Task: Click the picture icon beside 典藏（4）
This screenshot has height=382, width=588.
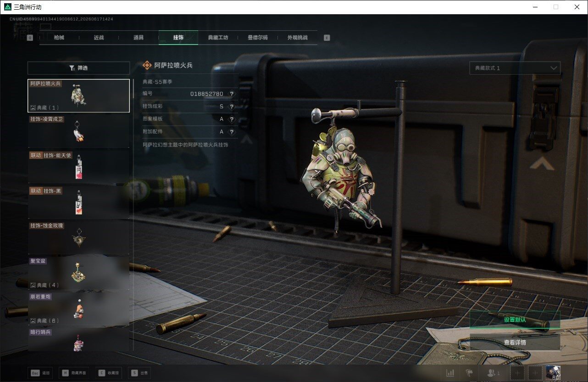Action: click(x=33, y=285)
